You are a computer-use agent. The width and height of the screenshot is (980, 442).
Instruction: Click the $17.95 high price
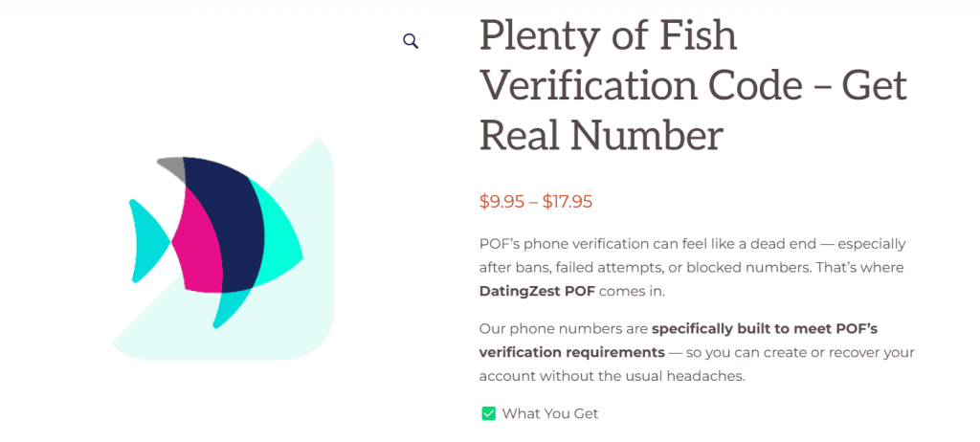point(568,202)
